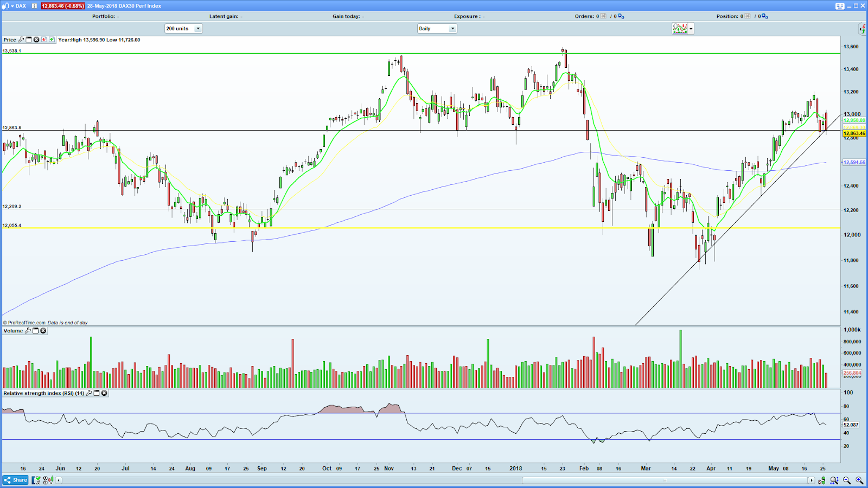The image size is (868, 488).
Task: Remove the Price panel with X icon
Action: (x=36, y=40)
